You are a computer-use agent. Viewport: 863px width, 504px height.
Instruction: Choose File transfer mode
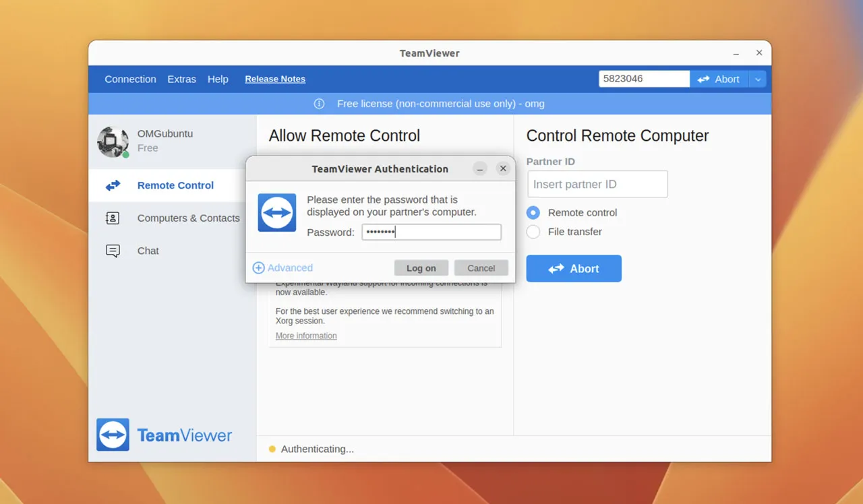point(533,231)
